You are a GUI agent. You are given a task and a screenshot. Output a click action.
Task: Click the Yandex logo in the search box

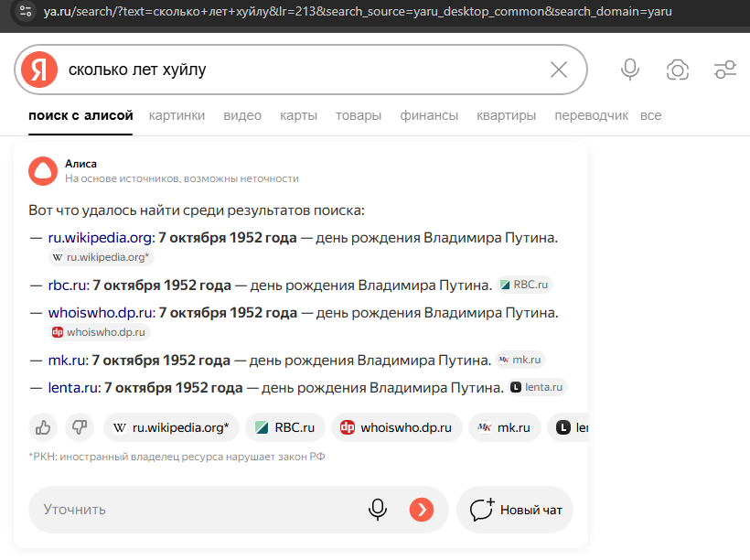(39, 70)
